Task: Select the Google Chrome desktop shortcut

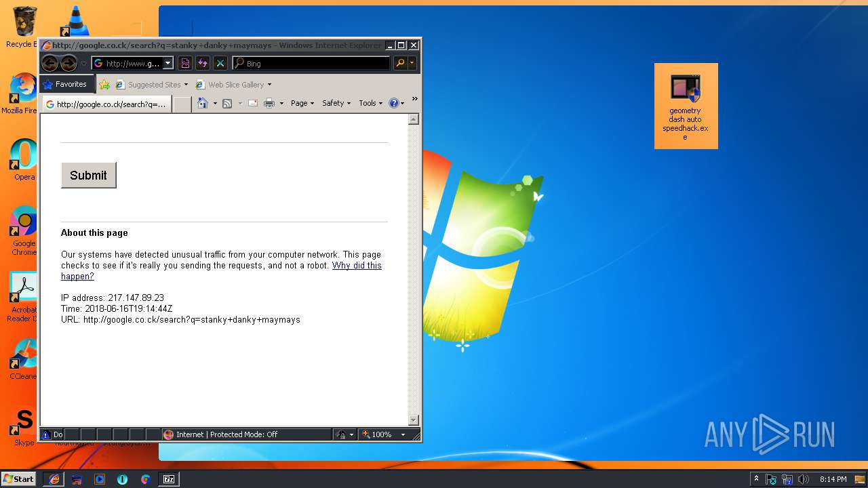Action: point(24,230)
